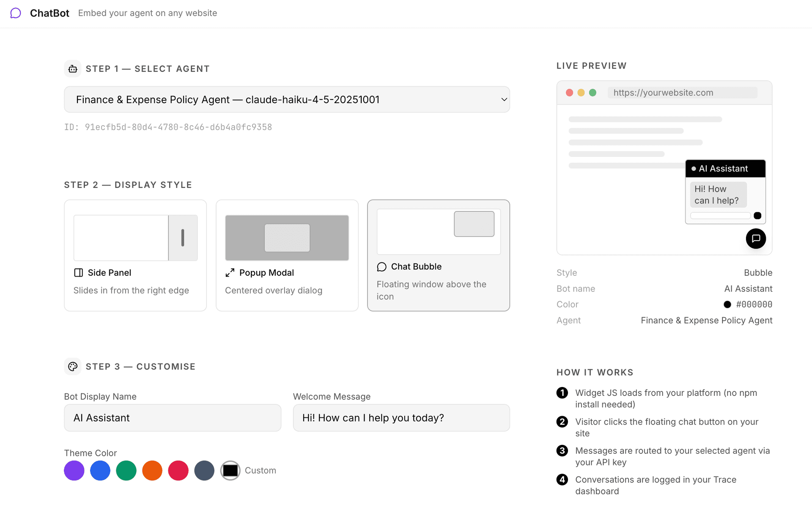The height and width of the screenshot is (516, 812).
Task: Click the Side Panel layout icon
Action: tap(79, 273)
